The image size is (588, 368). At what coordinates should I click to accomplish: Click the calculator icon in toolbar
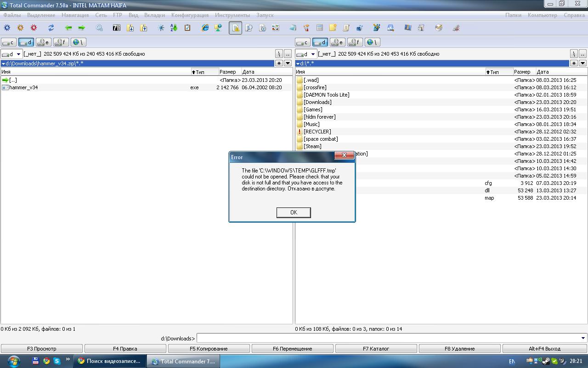click(320, 28)
